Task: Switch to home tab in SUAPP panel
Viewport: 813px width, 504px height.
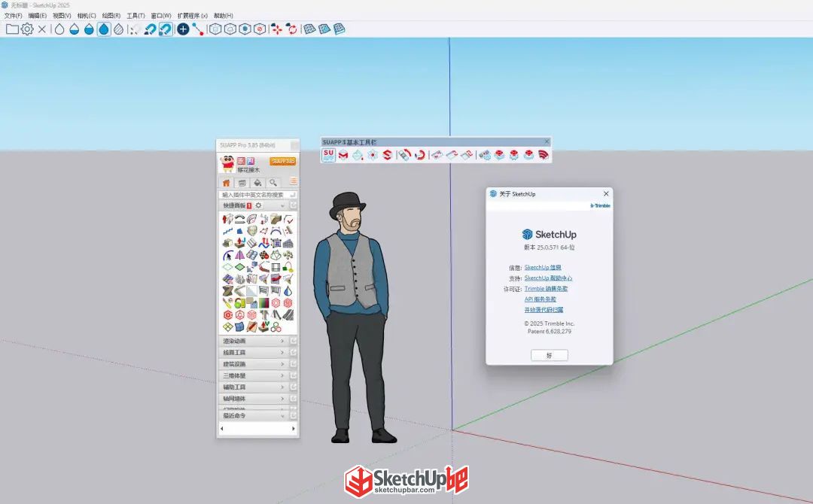Action: (x=226, y=183)
